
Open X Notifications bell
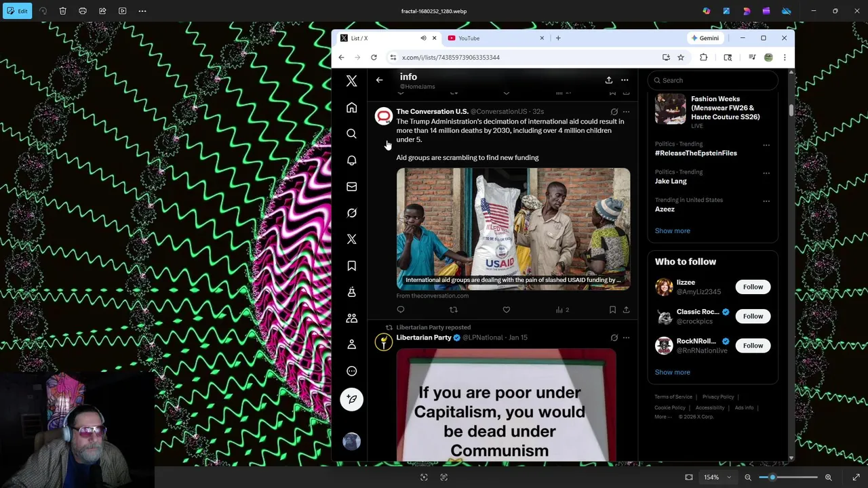point(351,161)
